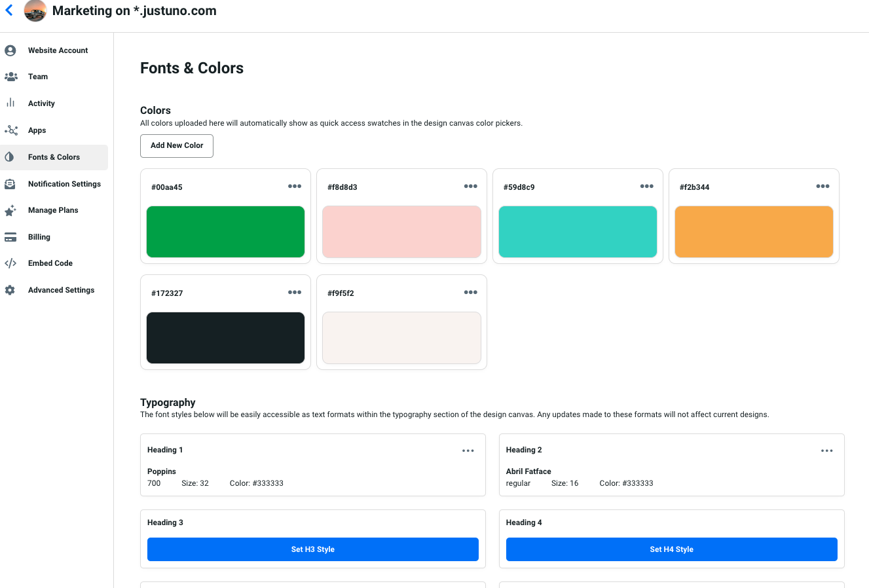The height and width of the screenshot is (588, 869).
Task: Click the Embed Code brackets icon
Action: point(10,263)
